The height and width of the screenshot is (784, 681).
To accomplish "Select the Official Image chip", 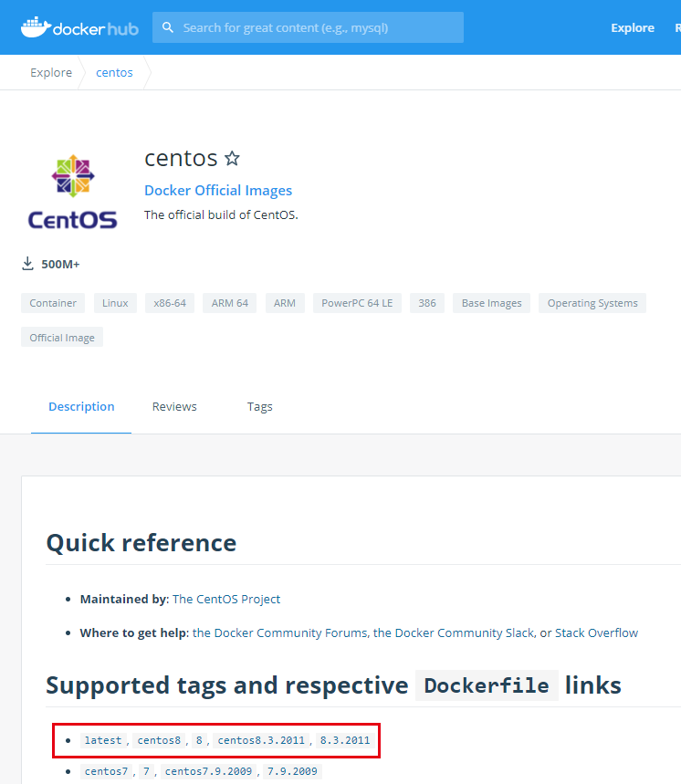I will (62, 337).
